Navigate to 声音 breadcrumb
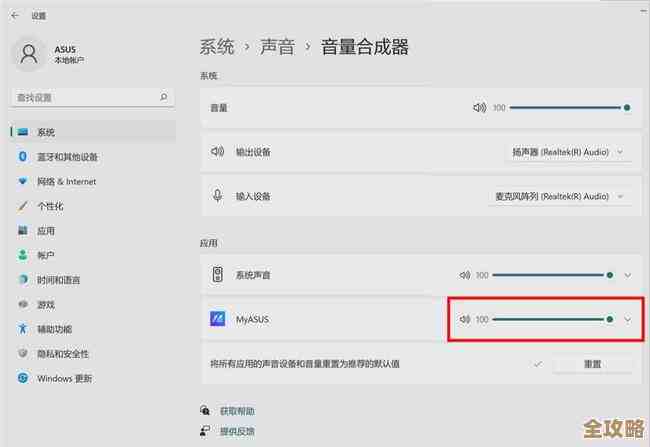Screen dimensions: 650x447 point(277,46)
